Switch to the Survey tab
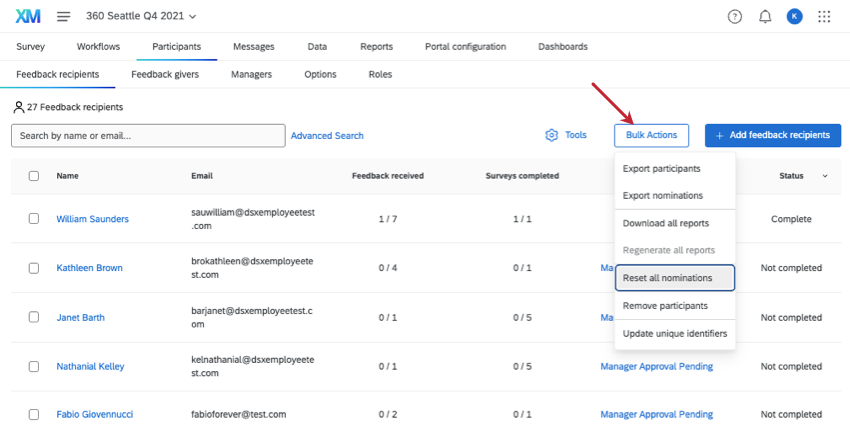Viewport: 850px width, 426px height. 30,47
